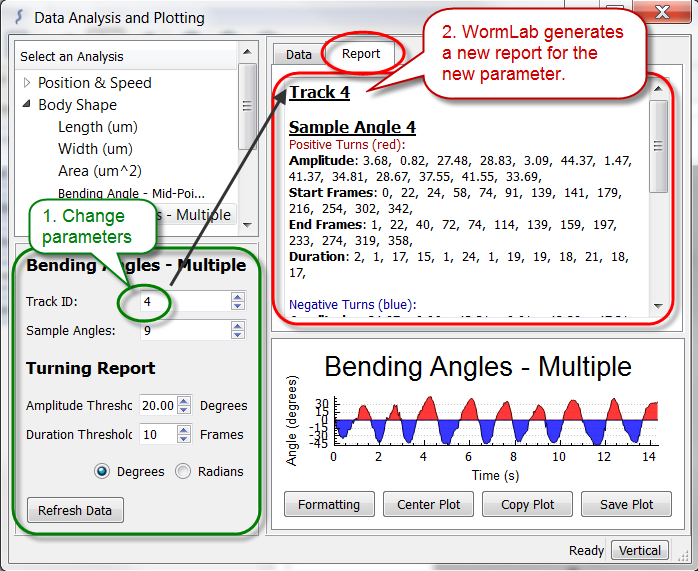Image resolution: width=698 pixels, height=571 pixels.
Task: Increase Duration Threshold with up arrow
Action: [184, 430]
